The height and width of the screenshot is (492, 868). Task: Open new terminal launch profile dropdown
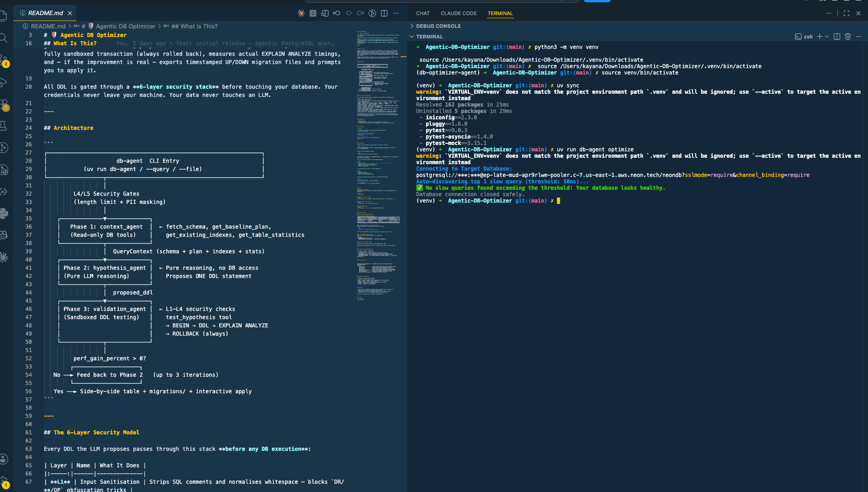click(827, 37)
